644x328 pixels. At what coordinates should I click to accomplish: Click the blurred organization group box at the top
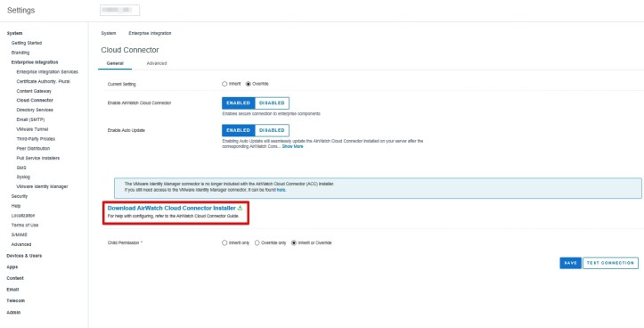(119, 11)
